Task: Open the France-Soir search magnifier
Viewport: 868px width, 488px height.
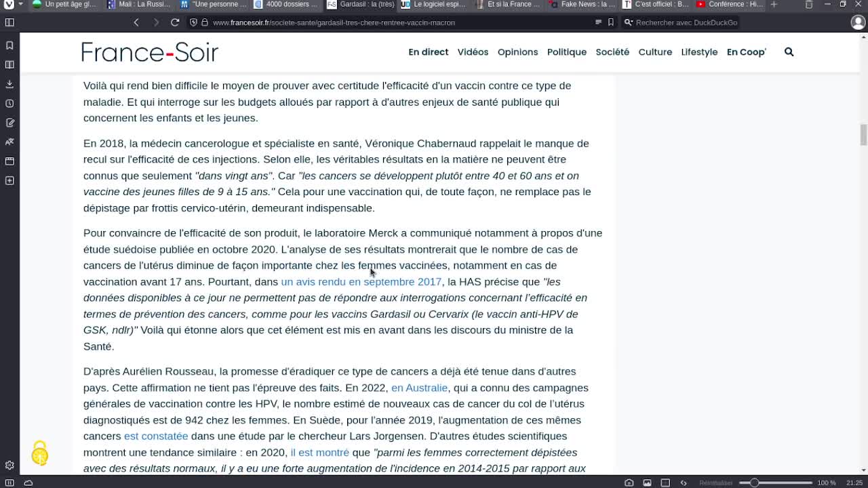Action: point(789,52)
